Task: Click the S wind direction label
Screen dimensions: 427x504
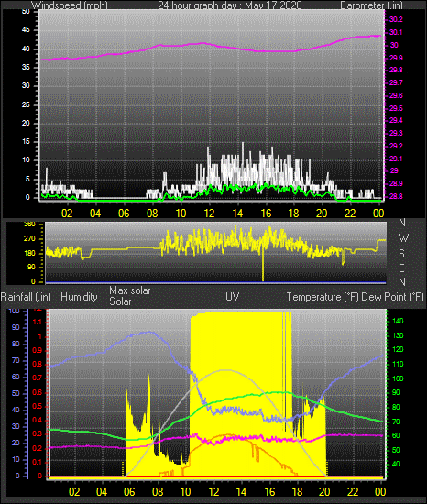Action: click(401, 254)
